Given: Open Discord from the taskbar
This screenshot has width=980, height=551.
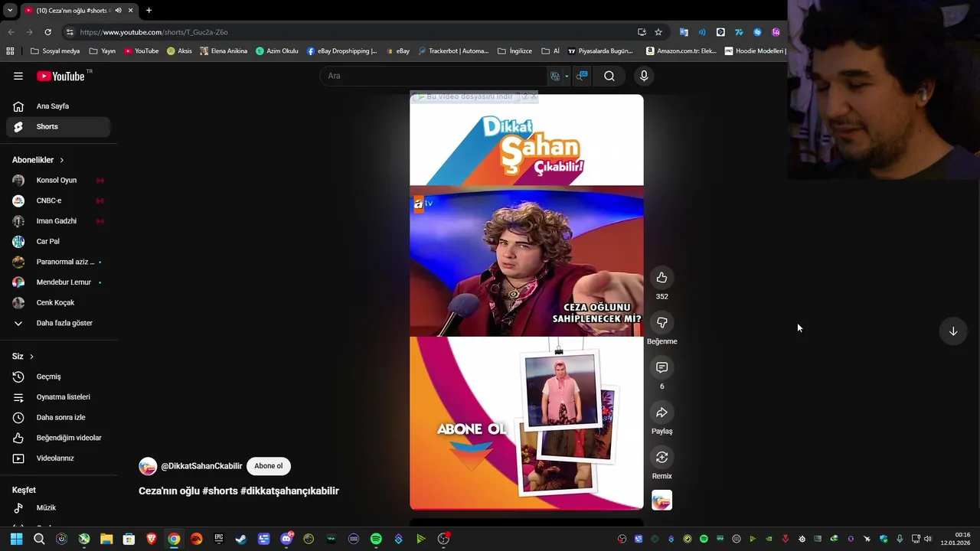Looking at the screenshot, I should point(286,539).
